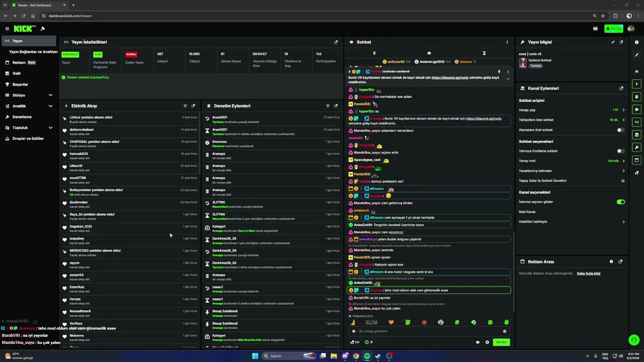The height and width of the screenshot is (362, 644).
Task: Expand the Analitik sidebar section
Action: pos(50,106)
